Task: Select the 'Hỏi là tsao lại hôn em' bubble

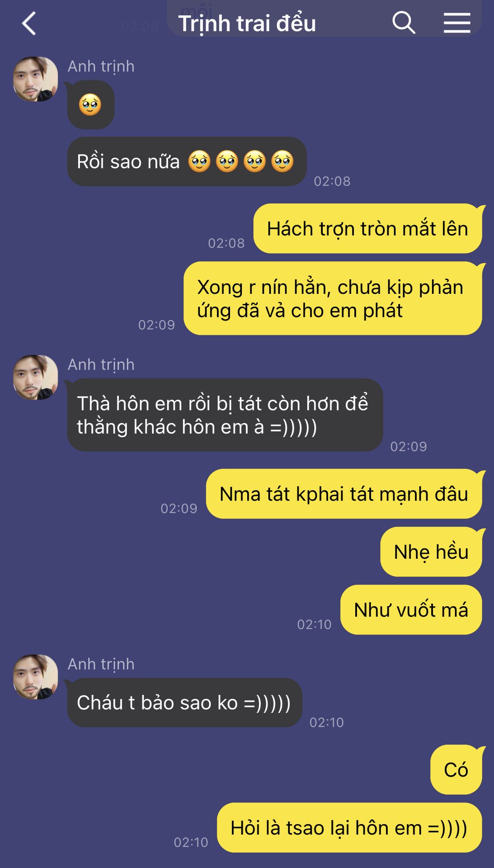Action: 349,828
